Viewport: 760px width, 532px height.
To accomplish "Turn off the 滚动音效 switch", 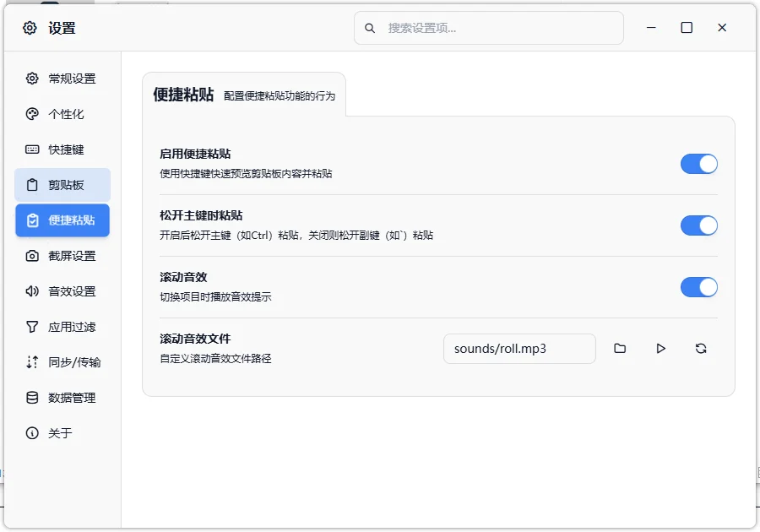I will click(x=698, y=287).
